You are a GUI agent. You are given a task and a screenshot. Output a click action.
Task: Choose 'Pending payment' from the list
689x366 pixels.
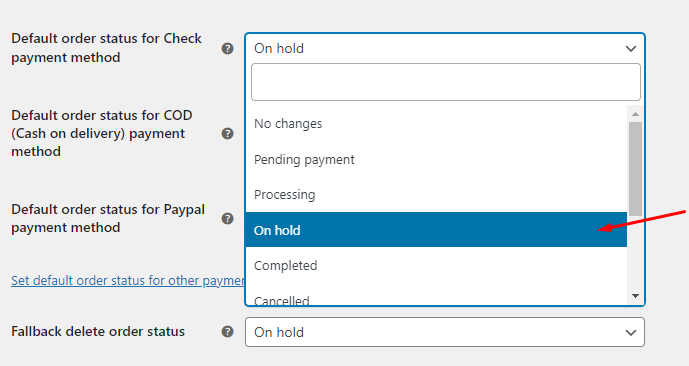pyautogui.click(x=436, y=159)
